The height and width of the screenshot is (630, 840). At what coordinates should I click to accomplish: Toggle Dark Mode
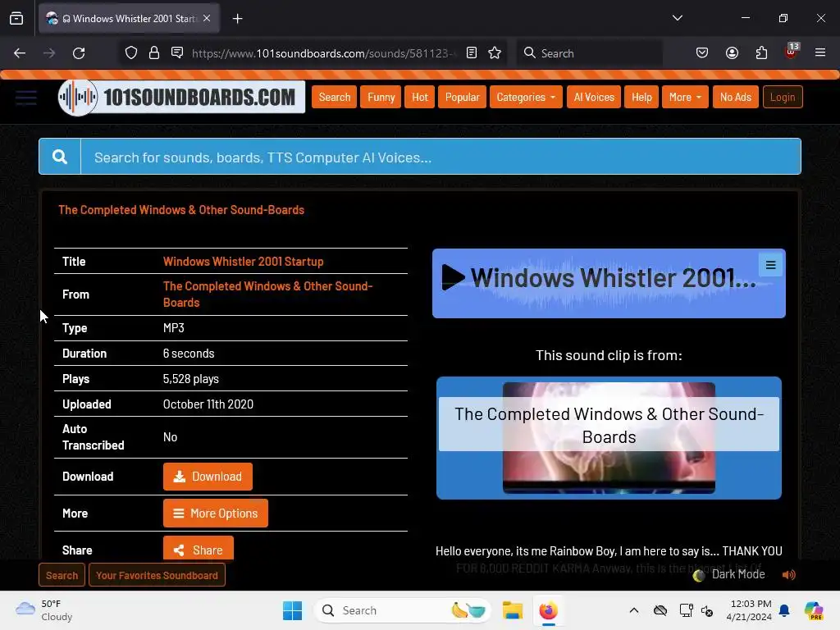[x=729, y=574]
